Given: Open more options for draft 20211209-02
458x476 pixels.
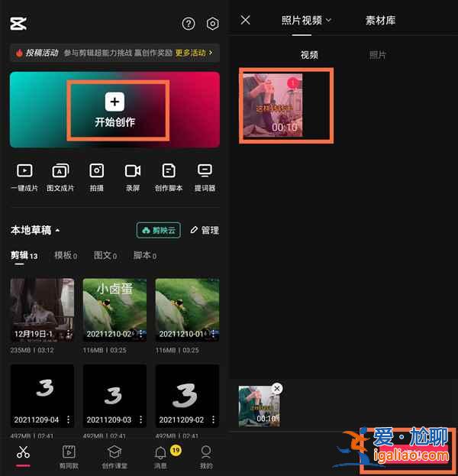Looking at the screenshot, I should (213, 419).
